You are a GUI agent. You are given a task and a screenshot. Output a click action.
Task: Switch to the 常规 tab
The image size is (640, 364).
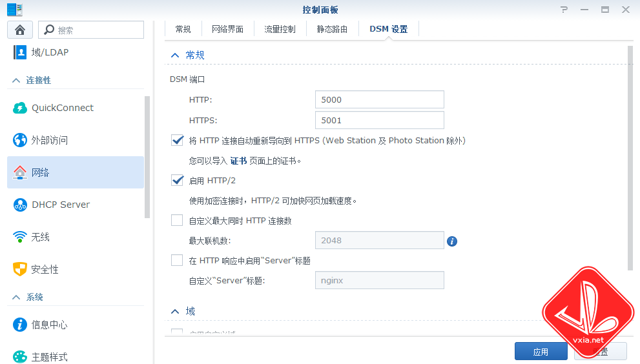(x=183, y=29)
